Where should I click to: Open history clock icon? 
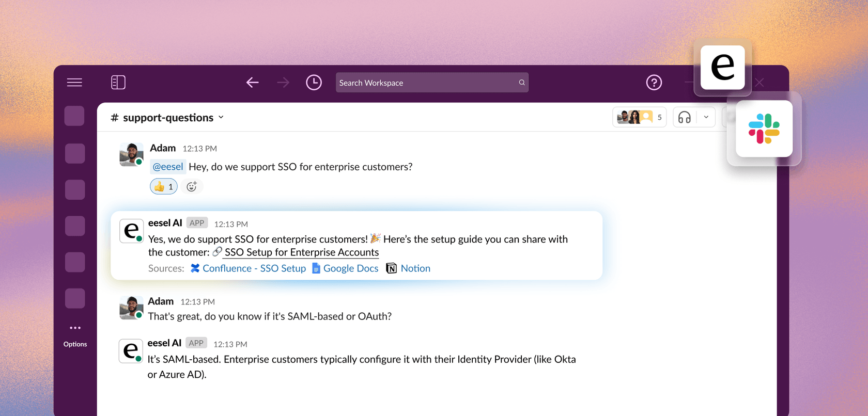pos(314,83)
